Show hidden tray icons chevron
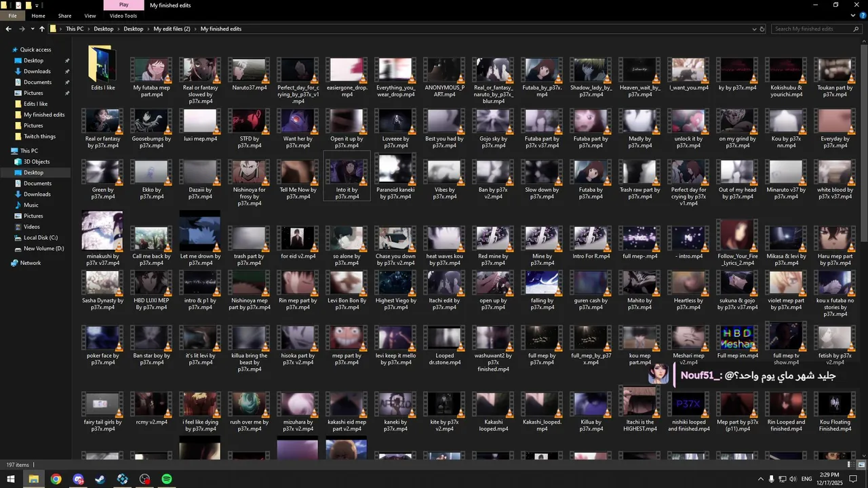The width and height of the screenshot is (868, 488). [760, 479]
